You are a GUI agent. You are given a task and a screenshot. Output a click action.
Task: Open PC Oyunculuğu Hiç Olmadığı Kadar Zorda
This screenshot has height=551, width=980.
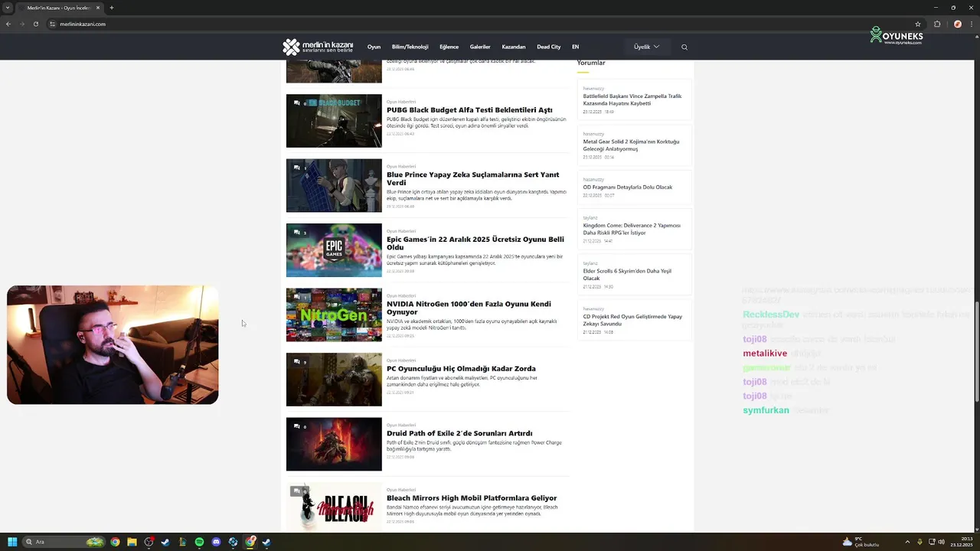pyautogui.click(x=461, y=369)
